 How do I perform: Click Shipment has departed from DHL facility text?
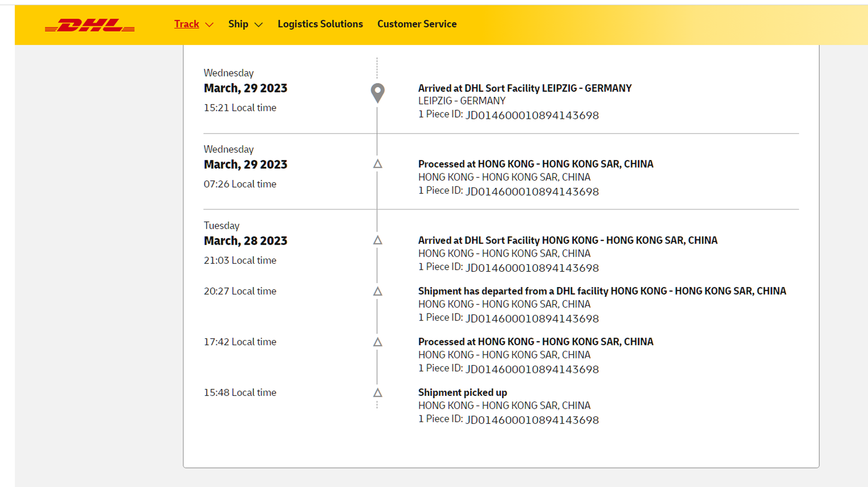tap(601, 291)
